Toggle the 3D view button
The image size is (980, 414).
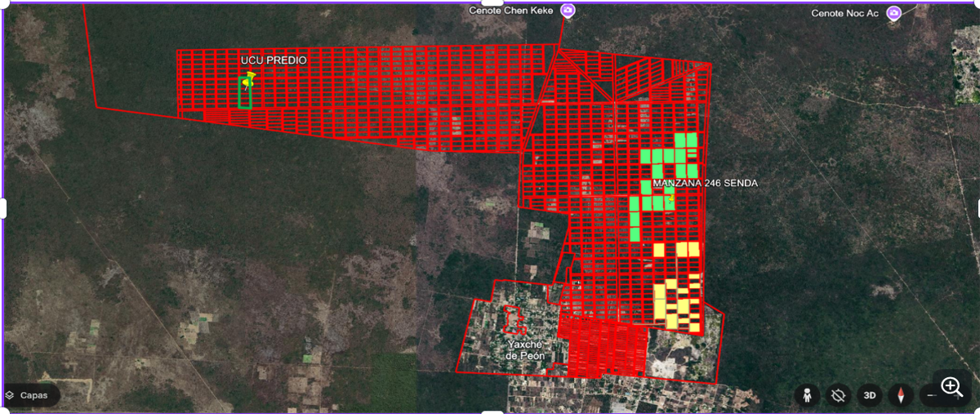(870, 396)
